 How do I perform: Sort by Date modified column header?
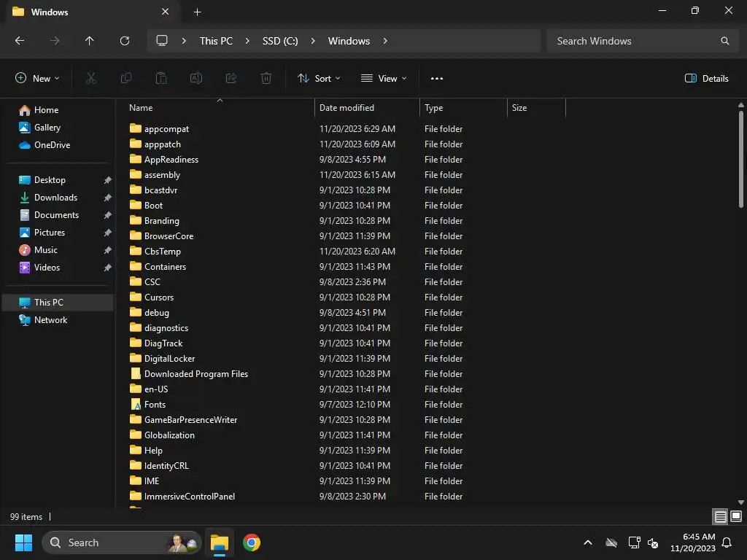368,108
